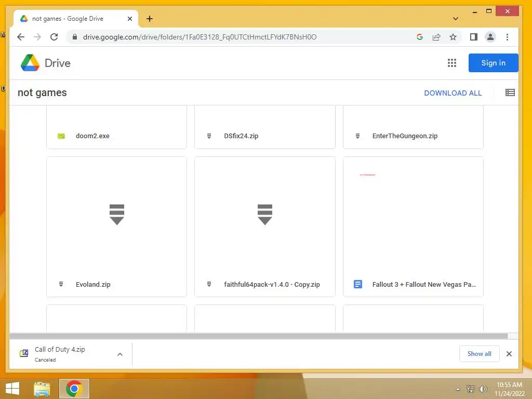Switch to list layout view
The width and height of the screenshot is (532, 399).
click(x=510, y=92)
